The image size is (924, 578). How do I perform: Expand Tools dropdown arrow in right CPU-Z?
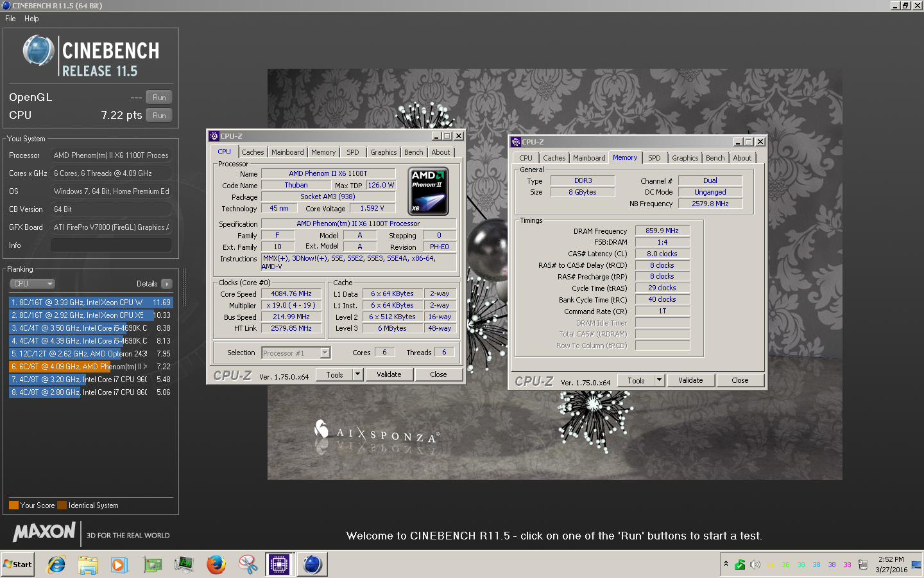tap(659, 380)
